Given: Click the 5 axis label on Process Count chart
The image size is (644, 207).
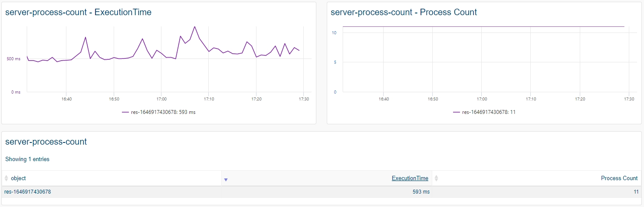Looking at the screenshot, I should 335,62.
